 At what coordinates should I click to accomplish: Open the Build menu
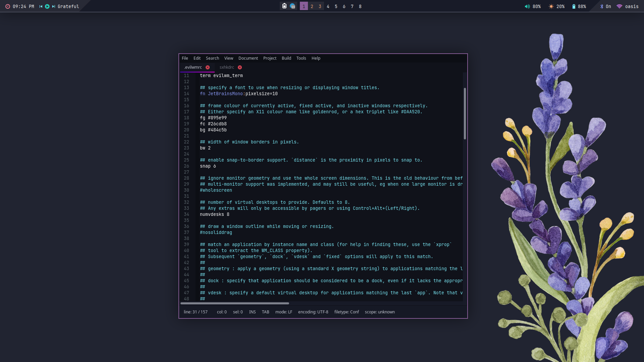pyautogui.click(x=286, y=58)
